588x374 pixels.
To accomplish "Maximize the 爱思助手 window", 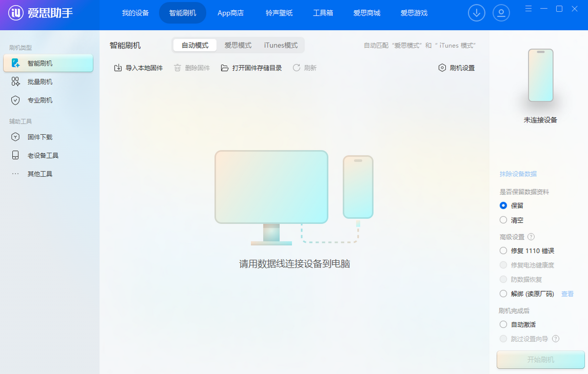I will tap(559, 9).
